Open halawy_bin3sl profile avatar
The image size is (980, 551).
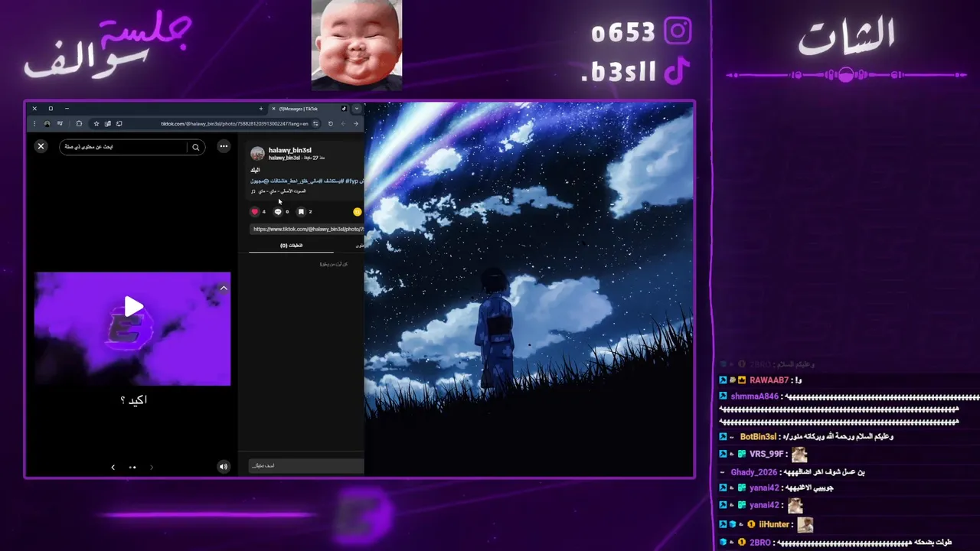tap(257, 153)
